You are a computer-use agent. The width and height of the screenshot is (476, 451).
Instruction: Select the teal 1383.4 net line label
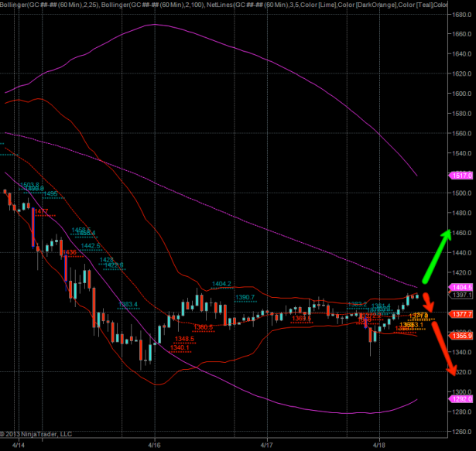coord(128,304)
